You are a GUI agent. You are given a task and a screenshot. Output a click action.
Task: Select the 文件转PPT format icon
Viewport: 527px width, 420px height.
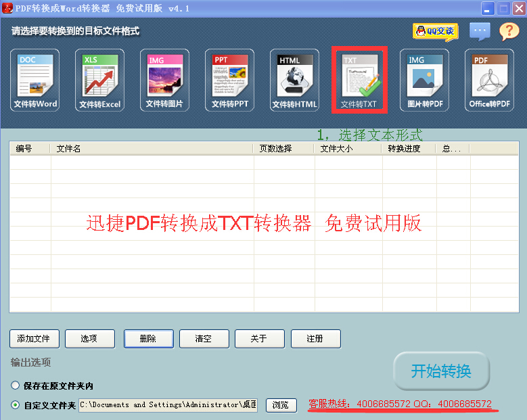(x=229, y=80)
